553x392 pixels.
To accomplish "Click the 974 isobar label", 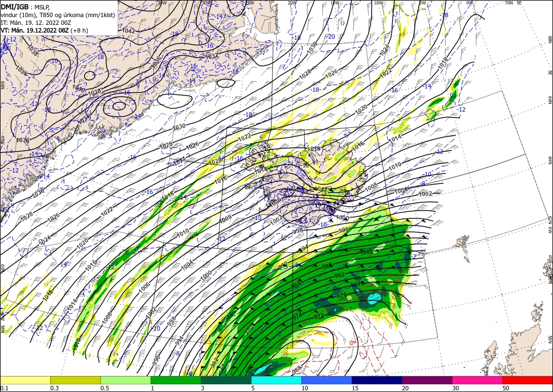I will click(298, 316).
